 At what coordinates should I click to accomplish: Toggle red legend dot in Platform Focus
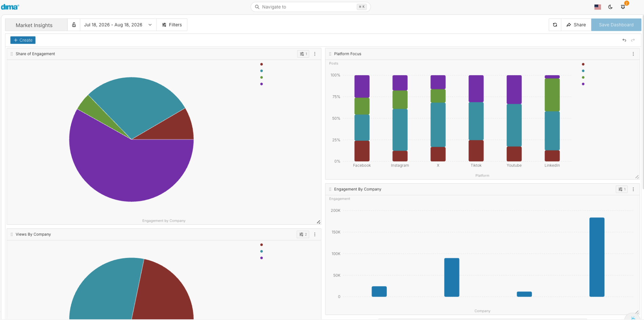pos(583,64)
